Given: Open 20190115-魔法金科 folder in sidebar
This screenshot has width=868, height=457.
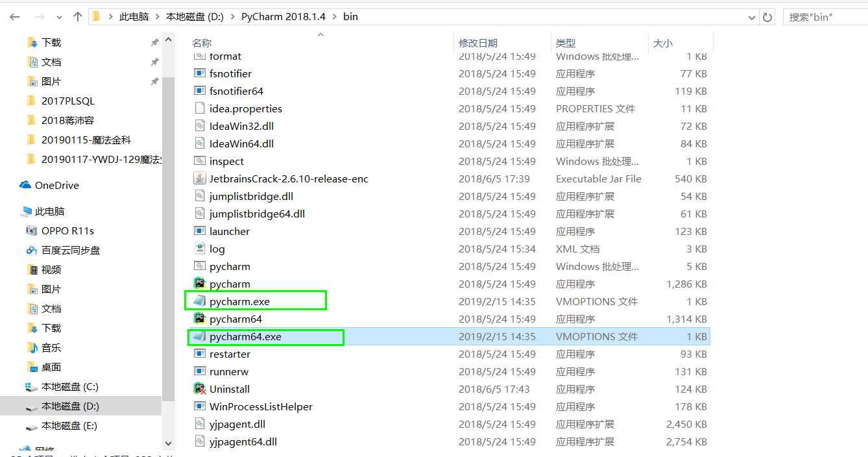Looking at the screenshot, I should 86,140.
